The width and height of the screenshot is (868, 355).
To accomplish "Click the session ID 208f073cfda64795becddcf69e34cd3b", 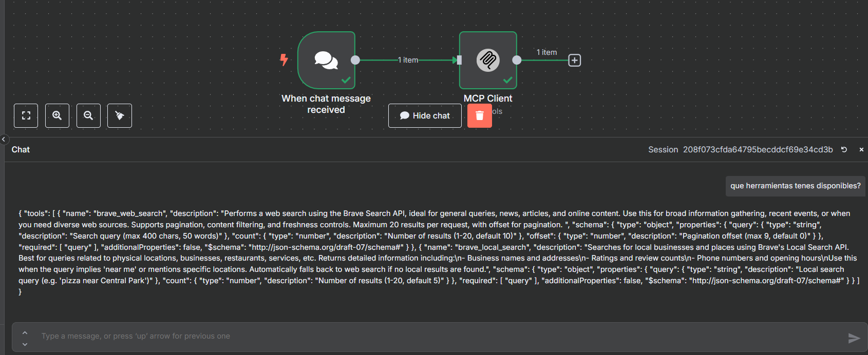I will click(758, 150).
